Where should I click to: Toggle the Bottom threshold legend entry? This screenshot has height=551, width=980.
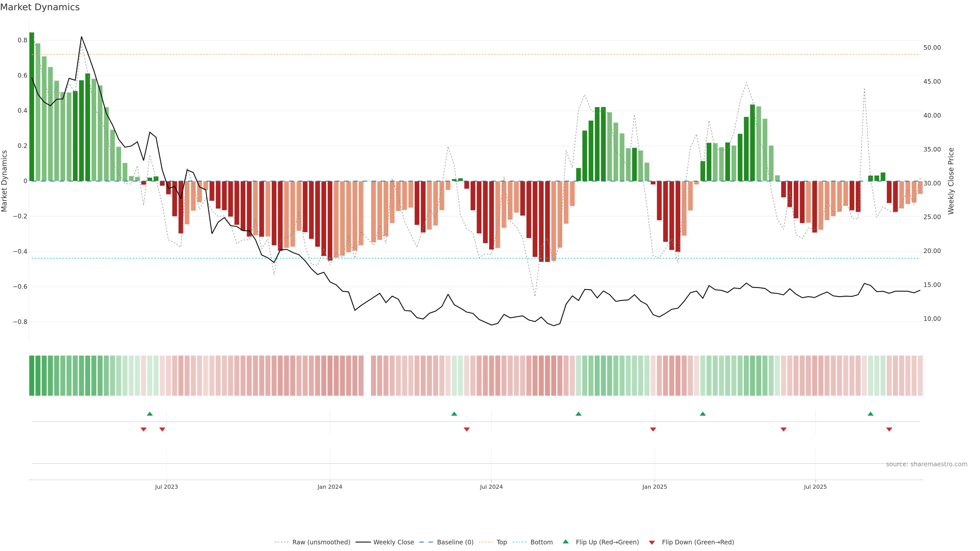coord(541,542)
